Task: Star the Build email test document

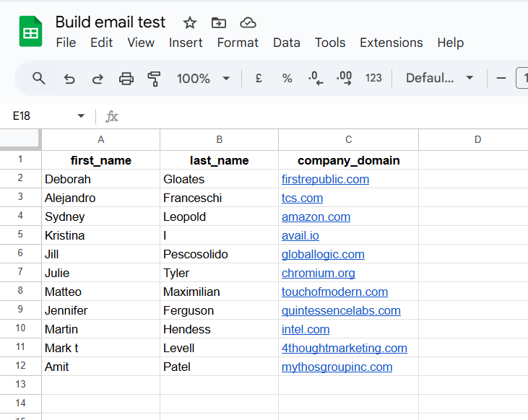Action: [190, 22]
